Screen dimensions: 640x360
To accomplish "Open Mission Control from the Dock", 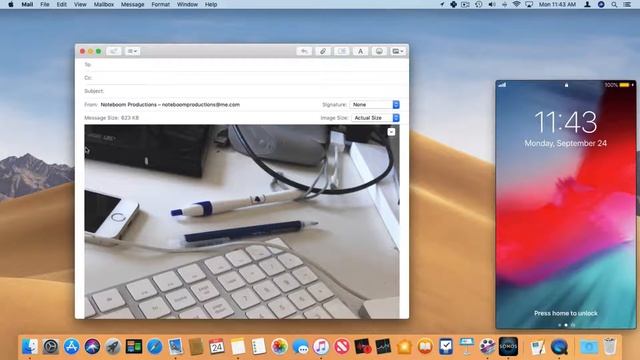I will 134,347.
